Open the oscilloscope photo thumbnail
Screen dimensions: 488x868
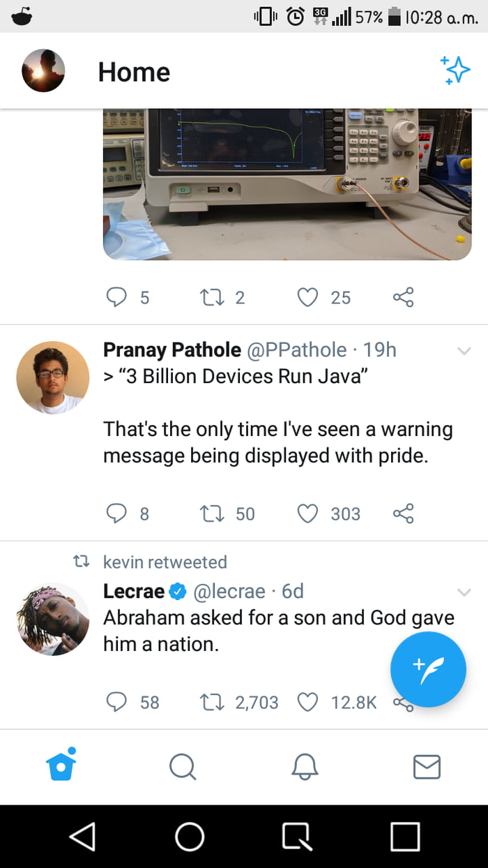(287, 184)
